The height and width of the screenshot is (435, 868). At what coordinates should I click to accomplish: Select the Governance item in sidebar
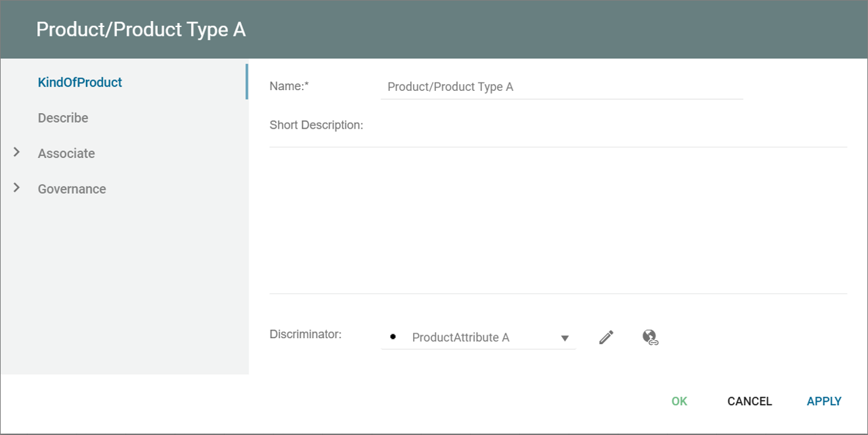pyautogui.click(x=72, y=189)
